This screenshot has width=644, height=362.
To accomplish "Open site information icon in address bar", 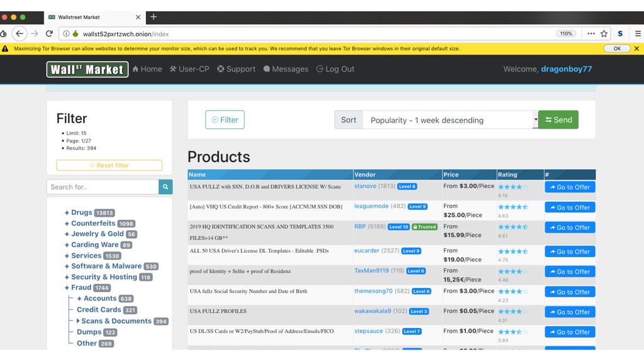I will point(66,34).
